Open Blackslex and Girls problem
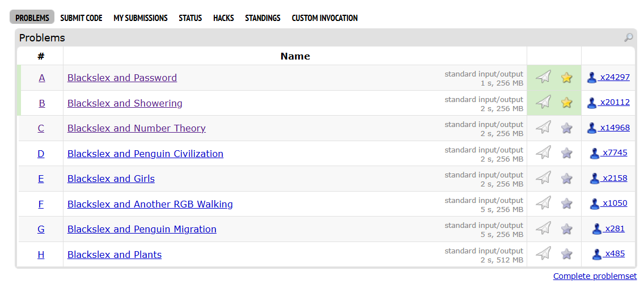Viewport: 644px width, 288px height. coord(111,179)
